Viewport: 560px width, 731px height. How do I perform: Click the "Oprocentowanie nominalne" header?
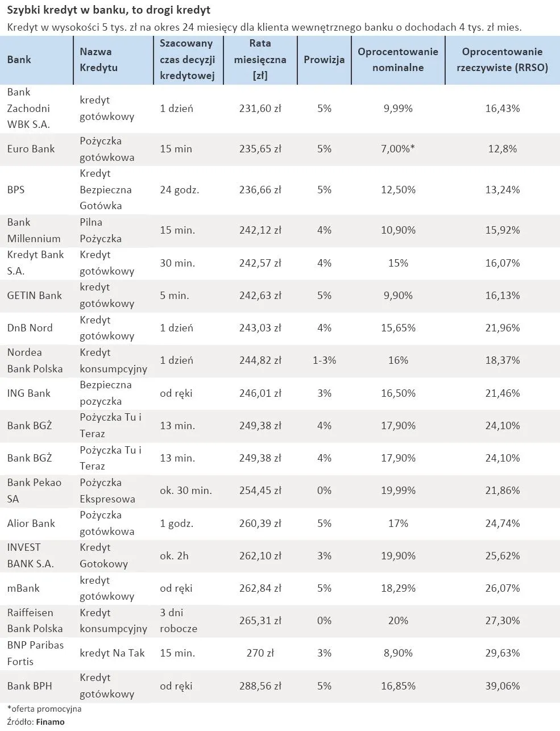398,60
